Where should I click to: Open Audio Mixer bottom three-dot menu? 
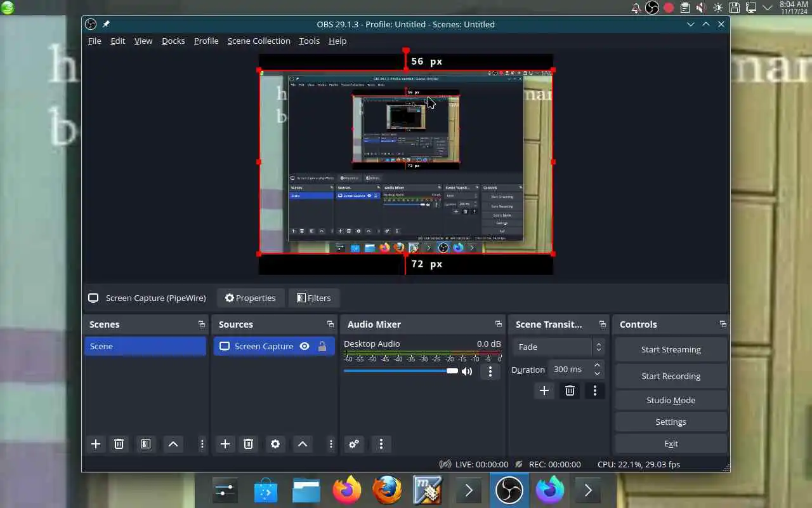pos(381,444)
